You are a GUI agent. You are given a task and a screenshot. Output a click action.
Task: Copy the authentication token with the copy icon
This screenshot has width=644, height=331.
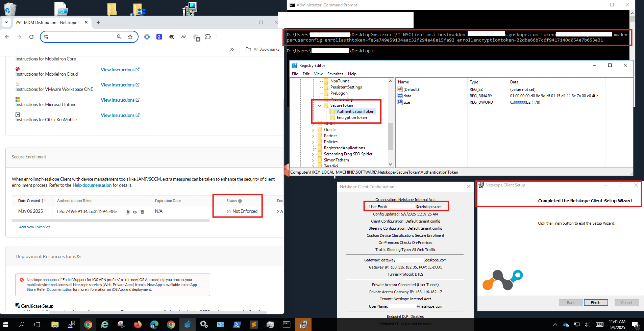[128, 212]
